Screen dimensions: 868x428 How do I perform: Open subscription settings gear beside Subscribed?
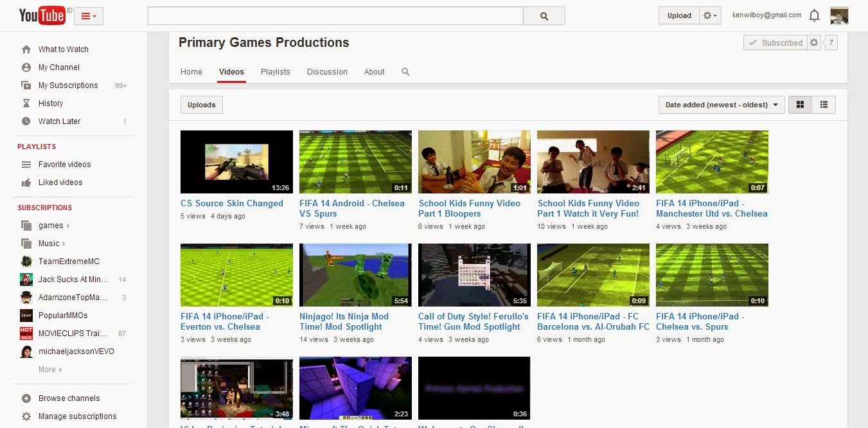(x=814, y=43)
